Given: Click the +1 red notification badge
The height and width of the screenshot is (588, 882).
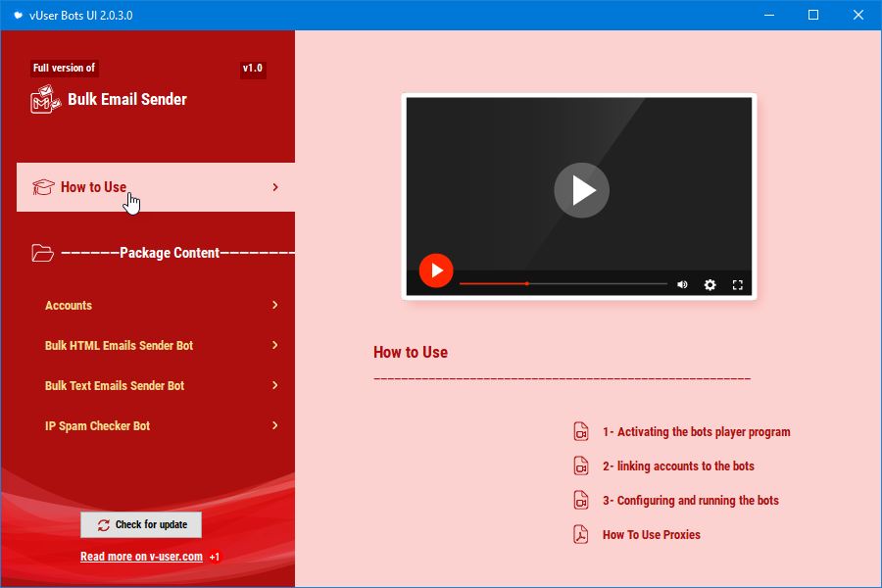Looking at the screenshot, I should click(x=215, y=557).
